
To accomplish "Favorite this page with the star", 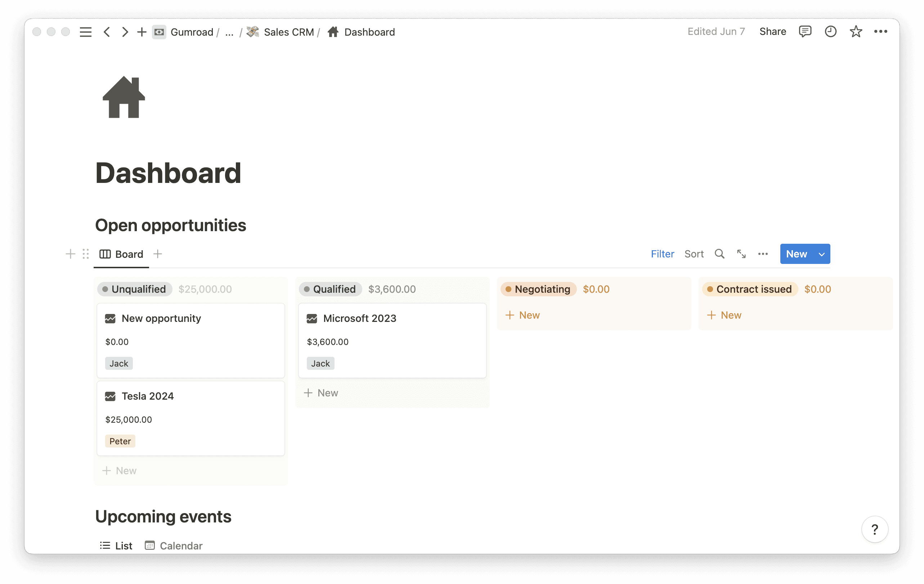I will 856,31.
